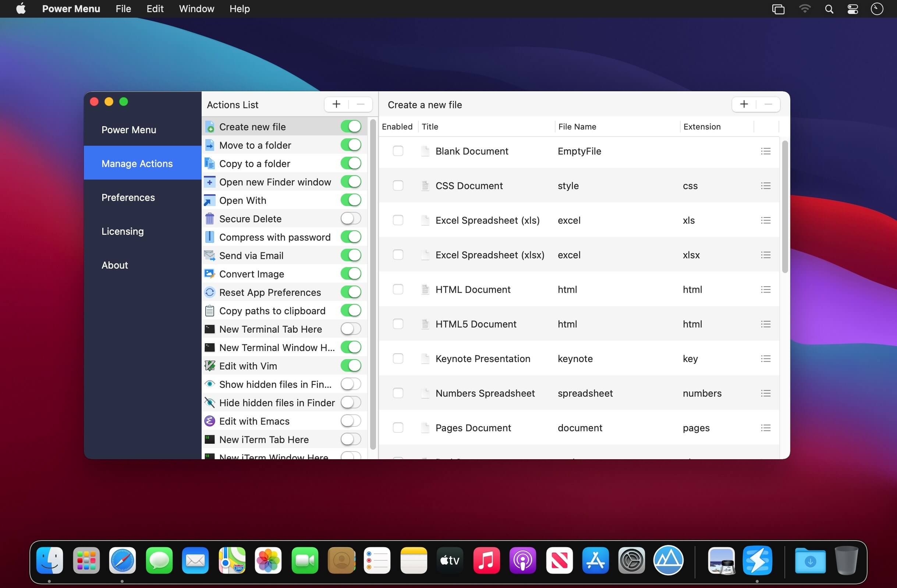The height and width of the screenshot is (588, 897).
Task: Open the Preferences sidebar section
Action: pos(128,198)
